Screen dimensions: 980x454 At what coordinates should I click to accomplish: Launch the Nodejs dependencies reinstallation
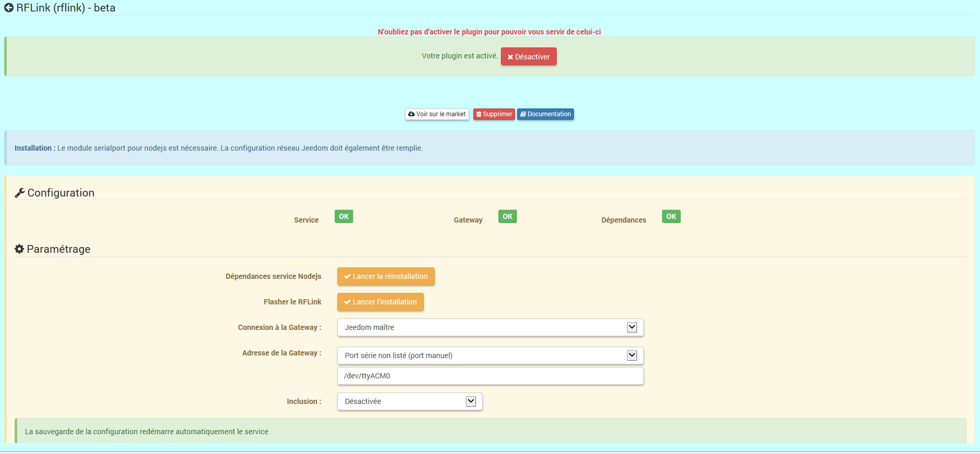click(x=386, y=276)
